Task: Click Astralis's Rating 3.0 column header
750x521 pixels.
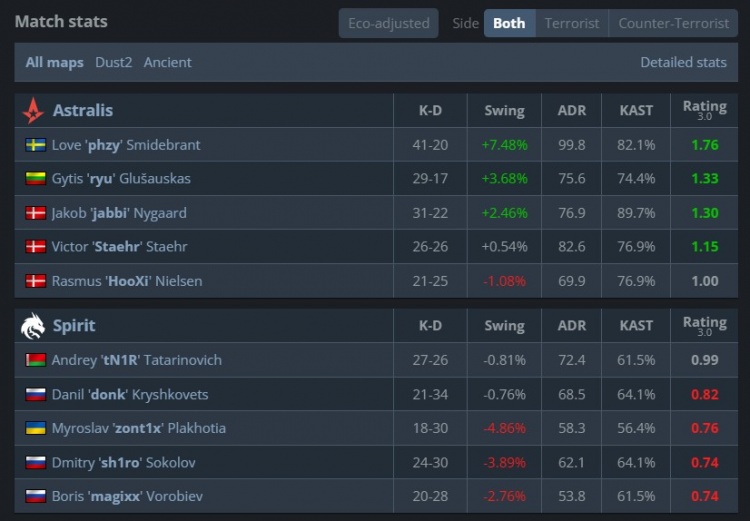Action: click(704, 110)
